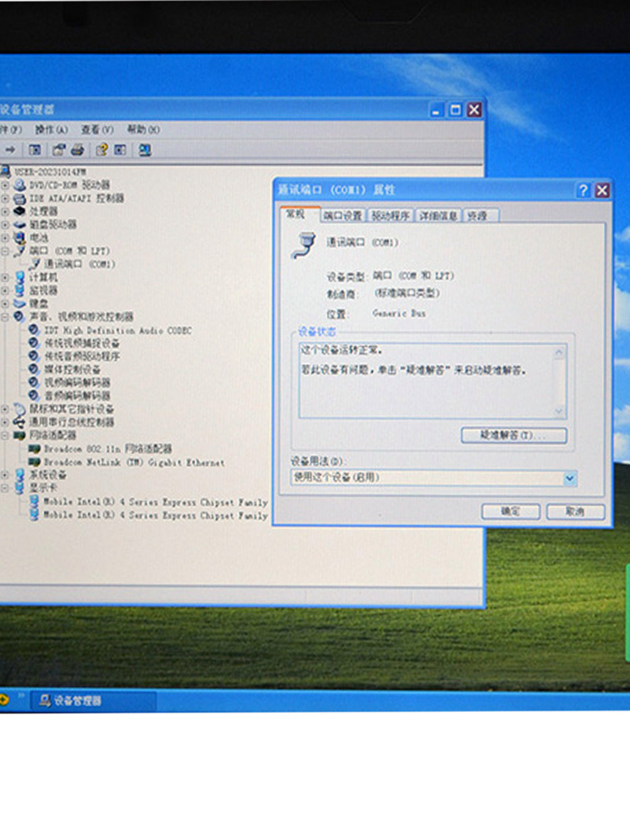Click the printer icon in Device Manager toolbar
The width and height of the screenshot is (630, 840).
coord(77,150)
